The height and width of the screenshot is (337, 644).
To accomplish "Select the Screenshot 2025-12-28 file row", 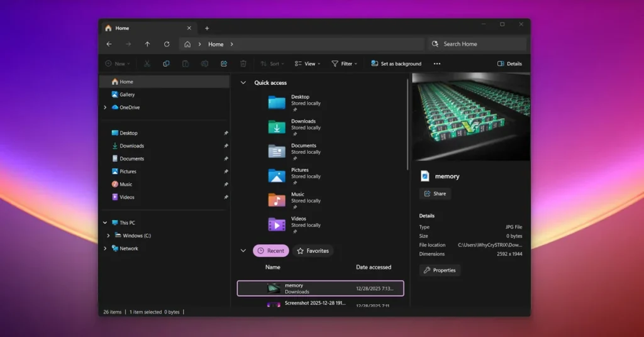I will pyautogui.click(x=320, y=304).
